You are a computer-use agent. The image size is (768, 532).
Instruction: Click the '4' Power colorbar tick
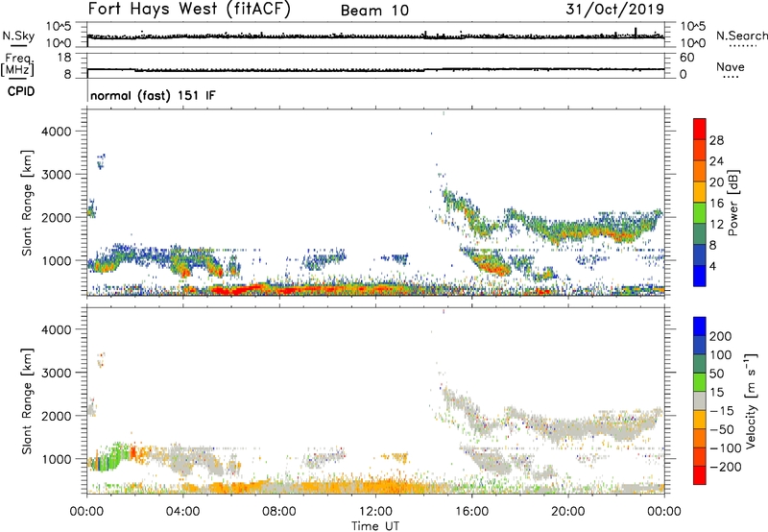point(712,266)
